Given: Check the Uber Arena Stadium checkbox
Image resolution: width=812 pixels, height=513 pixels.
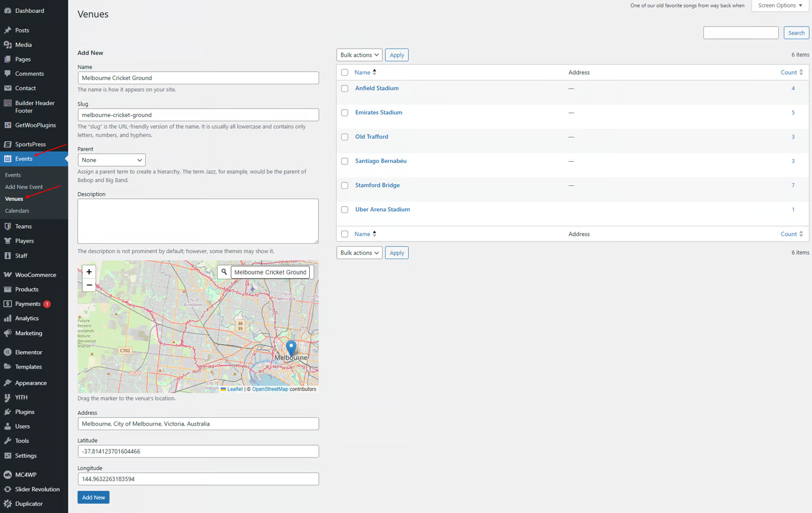Looking at the screenshot, I should (345, 210).
